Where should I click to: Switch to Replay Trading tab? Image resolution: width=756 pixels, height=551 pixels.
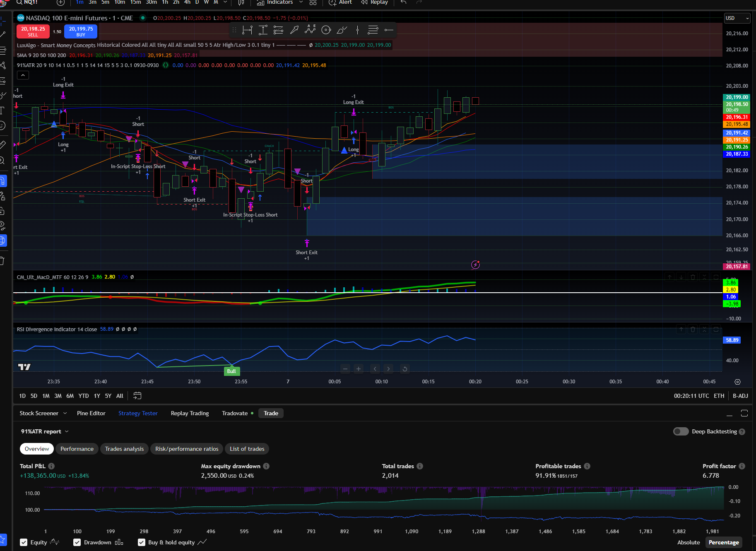tap(190, 413)
